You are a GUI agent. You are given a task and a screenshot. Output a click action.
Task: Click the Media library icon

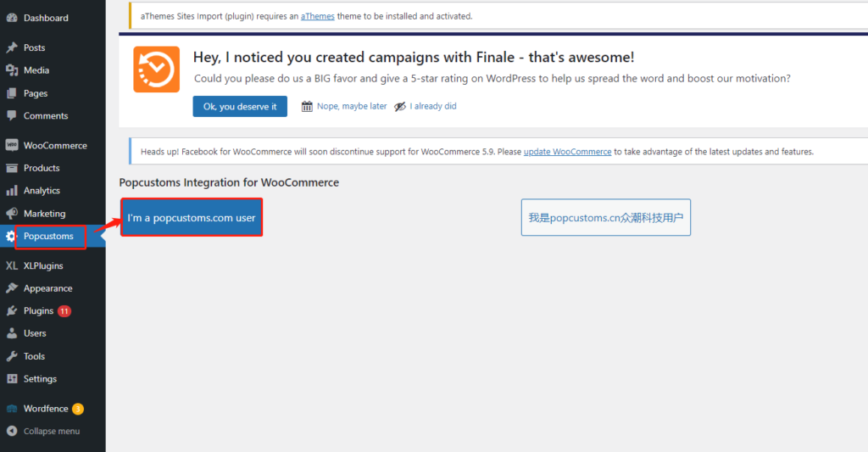[12, 70]
